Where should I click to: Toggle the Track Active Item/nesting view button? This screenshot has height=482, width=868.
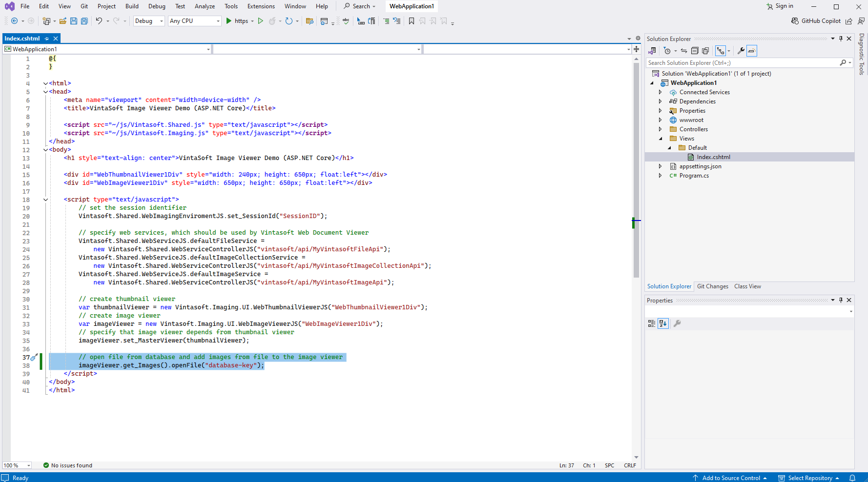(x=721, y=51)
